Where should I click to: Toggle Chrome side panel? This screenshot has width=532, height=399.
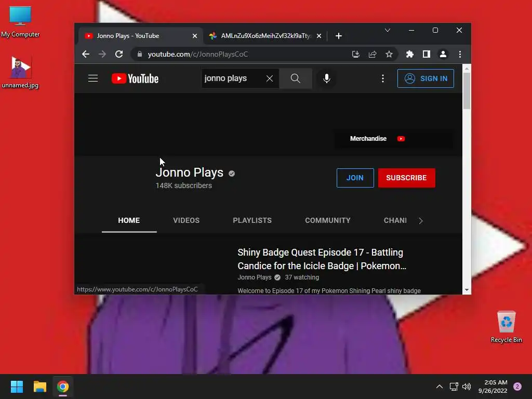(427, 54)
